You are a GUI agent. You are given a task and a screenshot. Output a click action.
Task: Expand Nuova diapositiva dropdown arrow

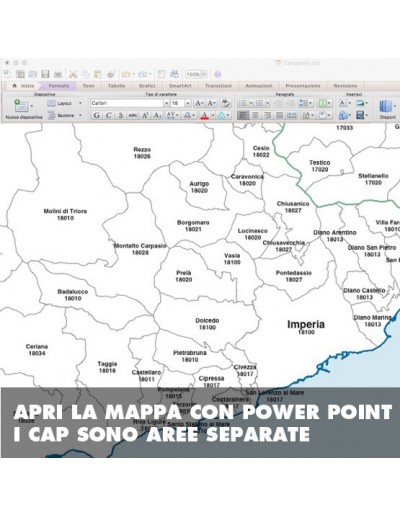click(x=32, y=106)
